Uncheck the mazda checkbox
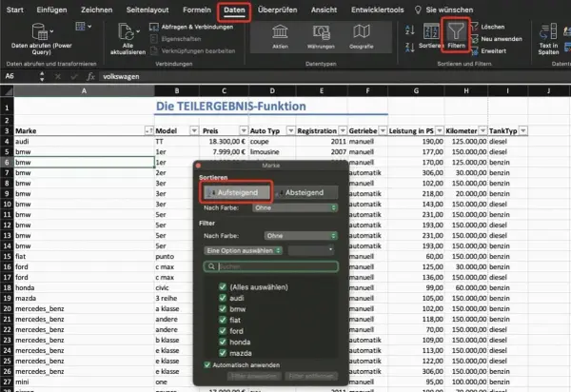This screenshot has height=392, width=571. point(223,353)
